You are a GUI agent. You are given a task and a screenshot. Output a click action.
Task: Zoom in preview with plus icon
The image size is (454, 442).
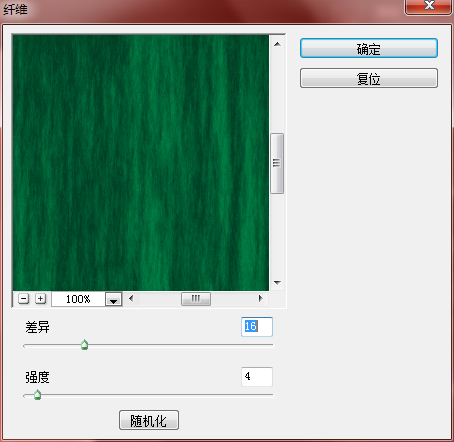pyautogui.click(x=40, y=299)
